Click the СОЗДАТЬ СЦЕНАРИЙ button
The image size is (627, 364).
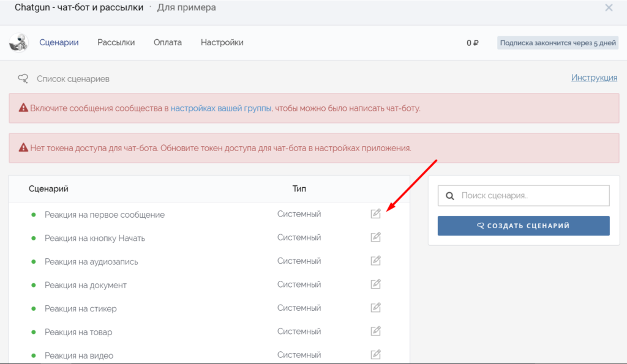pos(524,226)
